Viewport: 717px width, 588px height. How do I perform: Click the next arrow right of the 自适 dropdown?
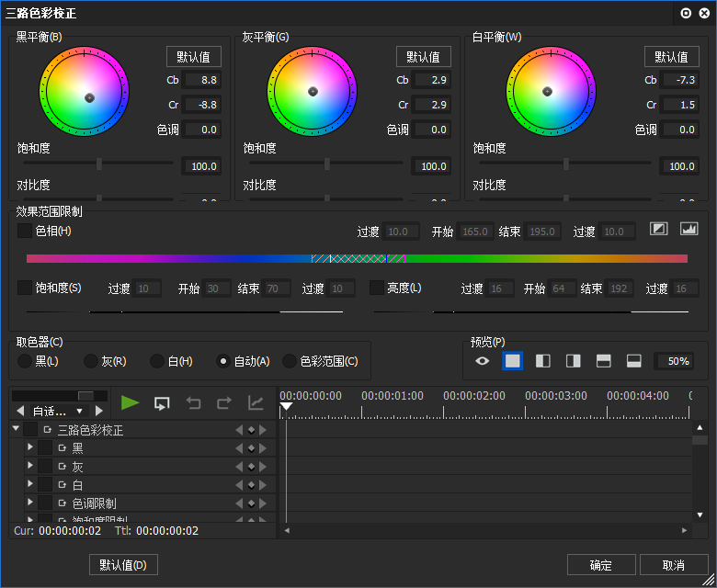tap(98, 411)
